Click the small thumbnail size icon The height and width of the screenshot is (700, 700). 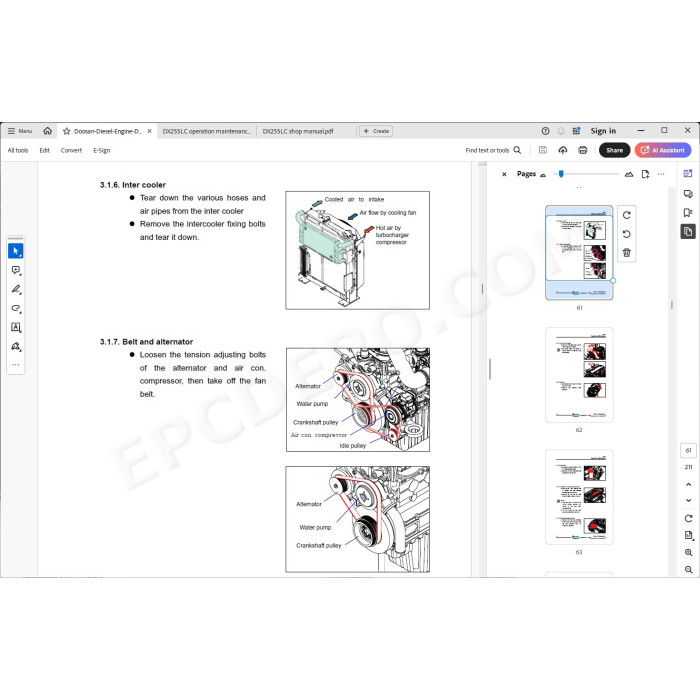543,175
